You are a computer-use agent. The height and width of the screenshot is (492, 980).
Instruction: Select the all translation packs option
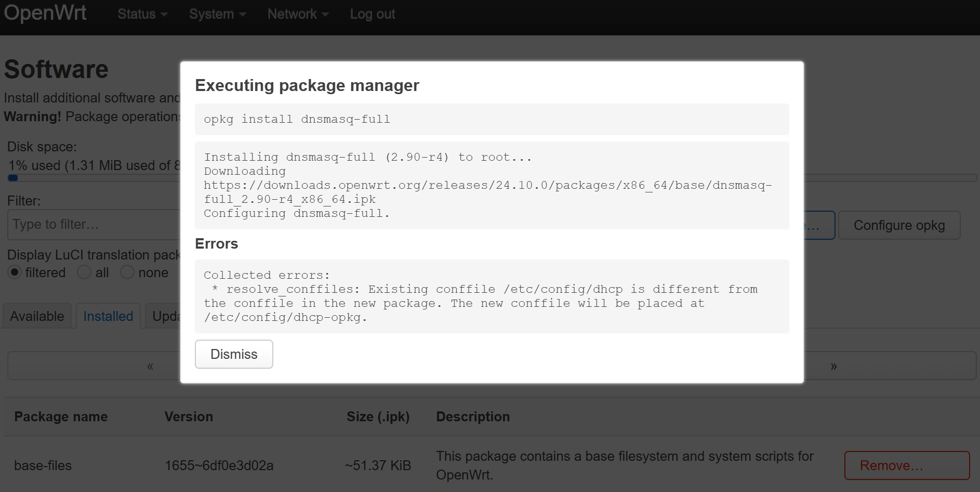pos(84,273)
